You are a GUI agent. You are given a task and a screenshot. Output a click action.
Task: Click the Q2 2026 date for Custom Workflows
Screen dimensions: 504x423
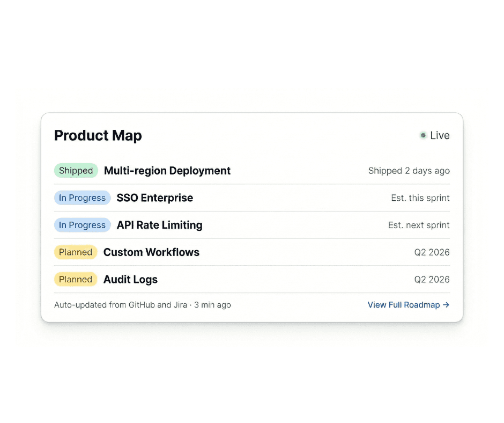point(432,252)
